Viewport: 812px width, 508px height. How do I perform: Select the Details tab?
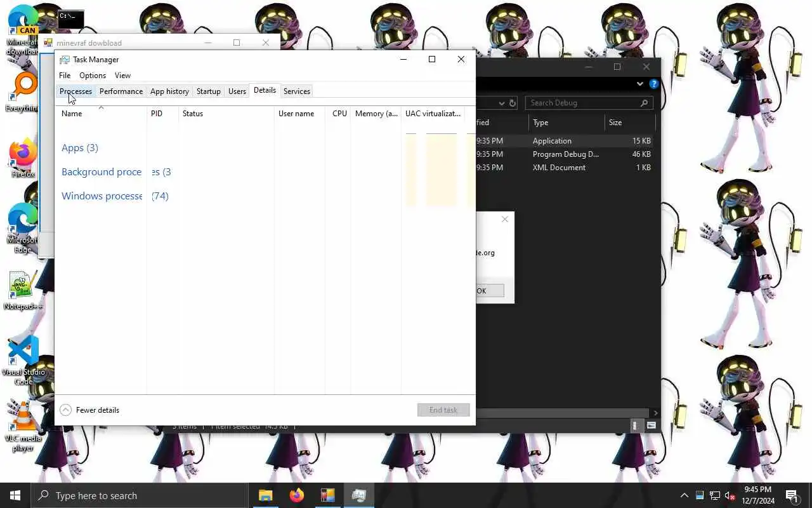265,91
